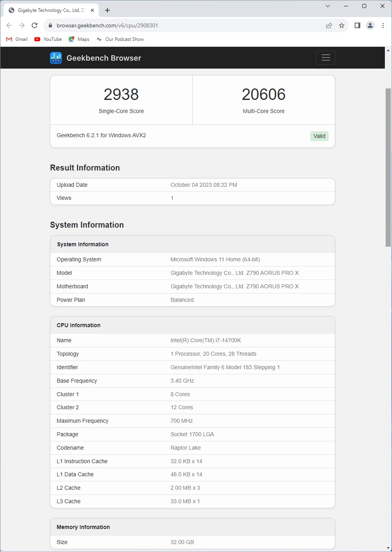
Task: Click L1 Data Cache '48.0 KB x 14'
Action: pos(186,474)
